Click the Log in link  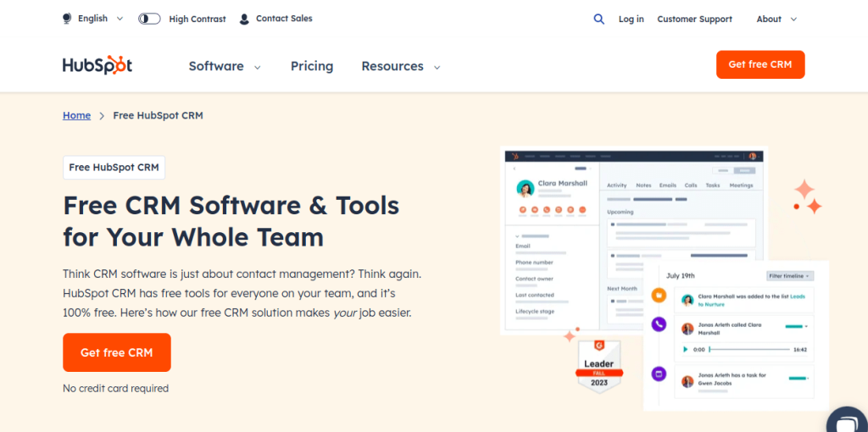point(631,19)
